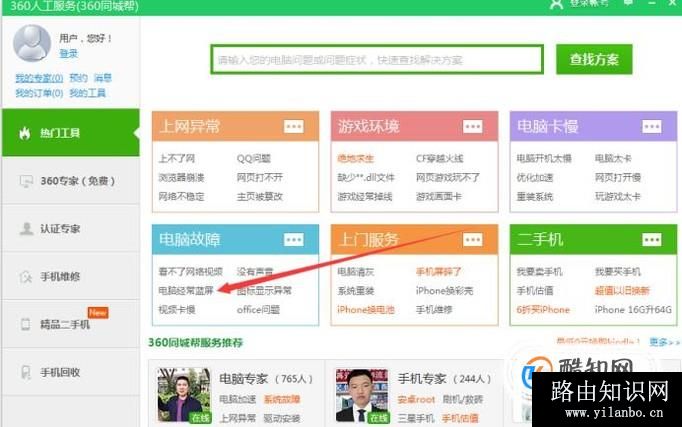The width and height of the screenshot is (682, 427).
Task: Select 网页打开慢 item
Action: click(618, 177)
